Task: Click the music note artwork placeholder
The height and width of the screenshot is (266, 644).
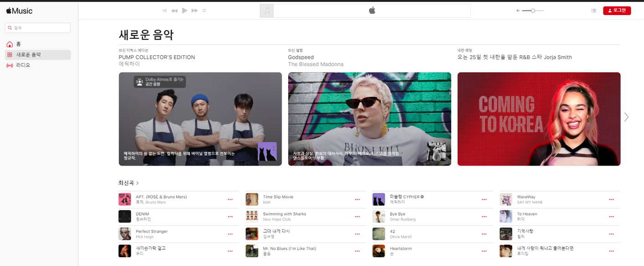Action: click(x=267, y=10)
